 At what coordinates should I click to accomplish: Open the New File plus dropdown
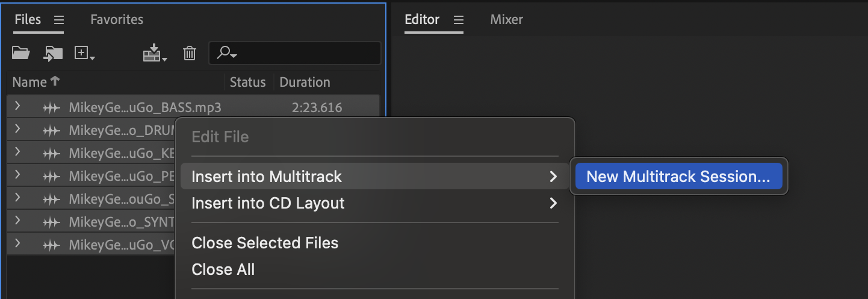click(x=84, y=53)
